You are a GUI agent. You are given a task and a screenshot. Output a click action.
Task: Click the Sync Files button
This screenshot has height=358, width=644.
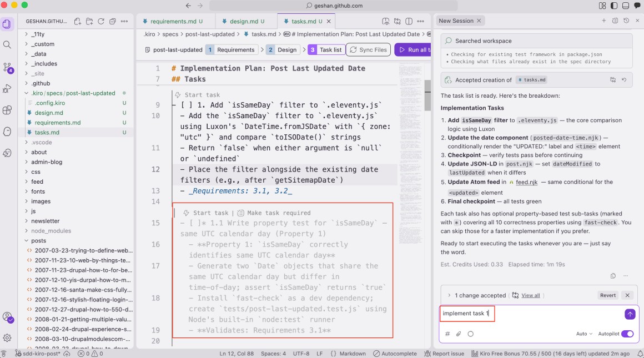pyautogui.click(x=368, y=50)
